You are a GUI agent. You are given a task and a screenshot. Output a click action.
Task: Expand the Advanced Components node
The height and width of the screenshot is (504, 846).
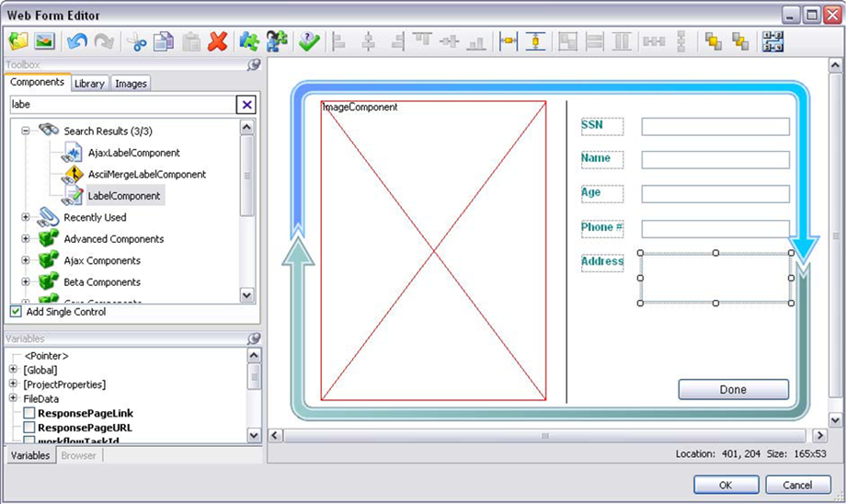click(x=26, y=238)
